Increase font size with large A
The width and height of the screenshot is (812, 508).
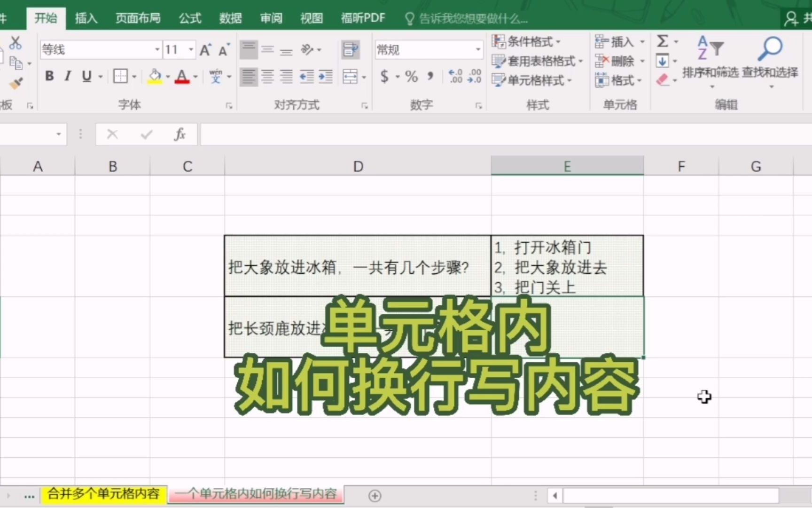coord(205,50)
